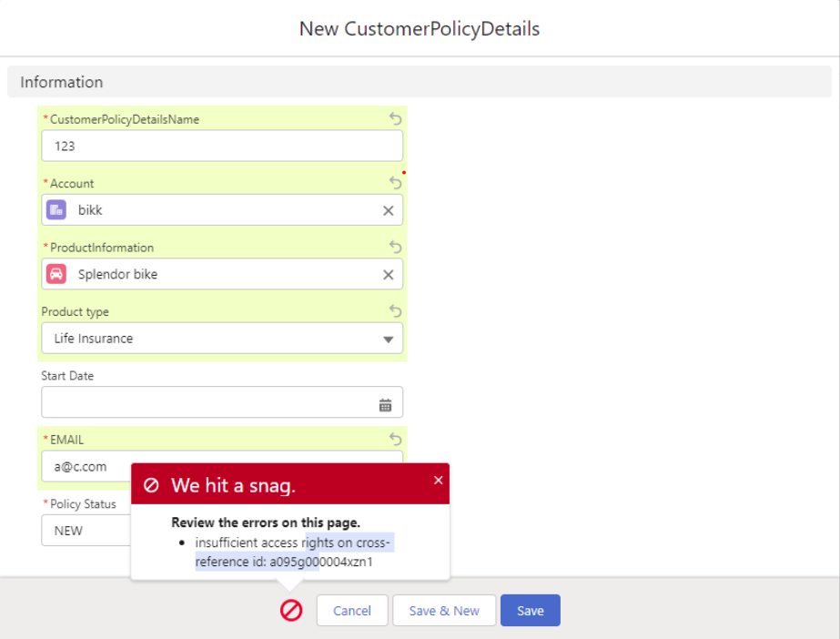The image size is (840, 639).
Task: Click Review the errors on this page
Action: coord(266,522)
